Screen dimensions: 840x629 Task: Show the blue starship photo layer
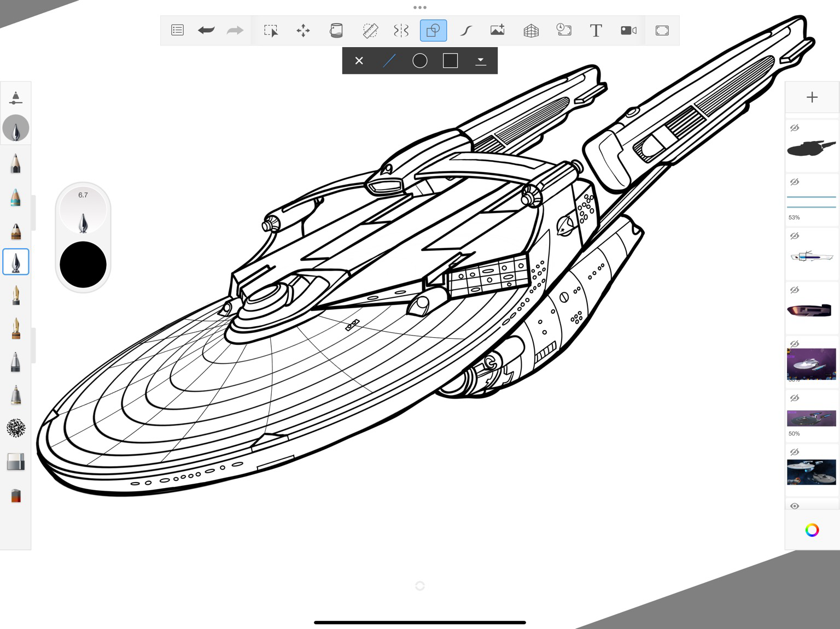tap(795, 452)
